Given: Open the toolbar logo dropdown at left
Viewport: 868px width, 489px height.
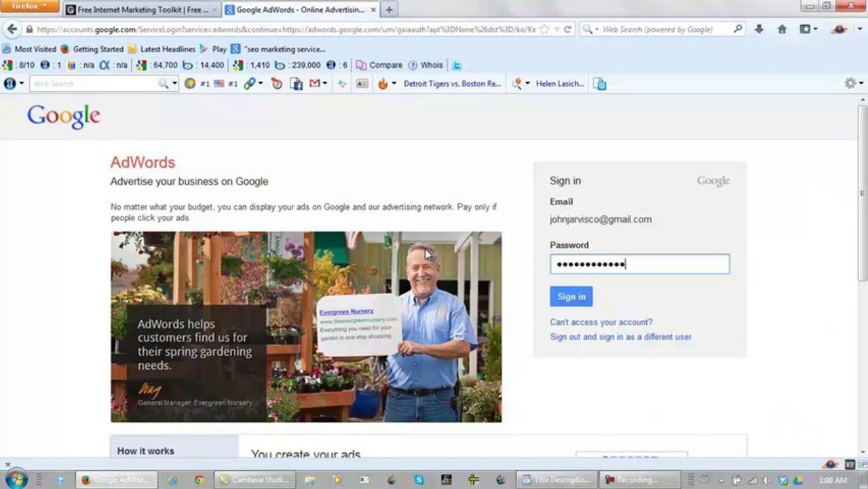Looking at the screenshot, I should point(14,84).
